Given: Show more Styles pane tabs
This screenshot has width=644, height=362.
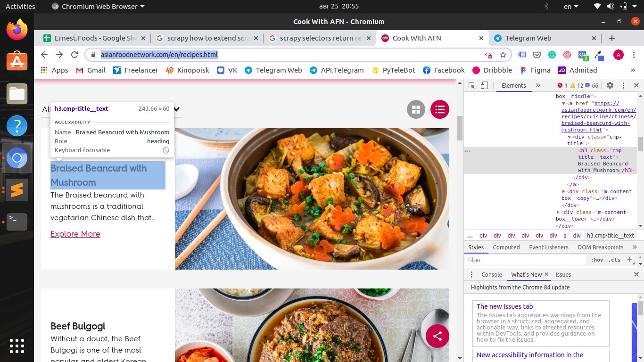Looking at the screenshot, I should 635,247.
